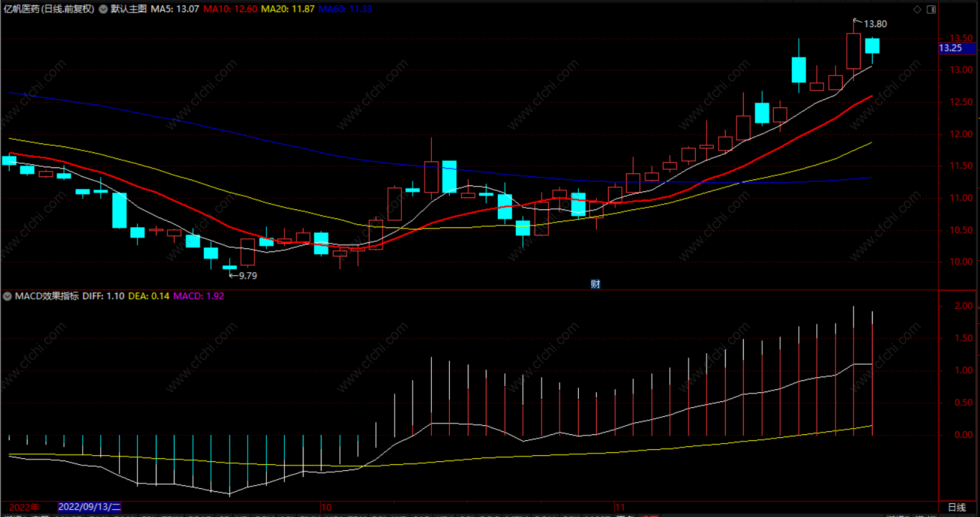Click the month 11 marker on time axis

coord(620,507)
